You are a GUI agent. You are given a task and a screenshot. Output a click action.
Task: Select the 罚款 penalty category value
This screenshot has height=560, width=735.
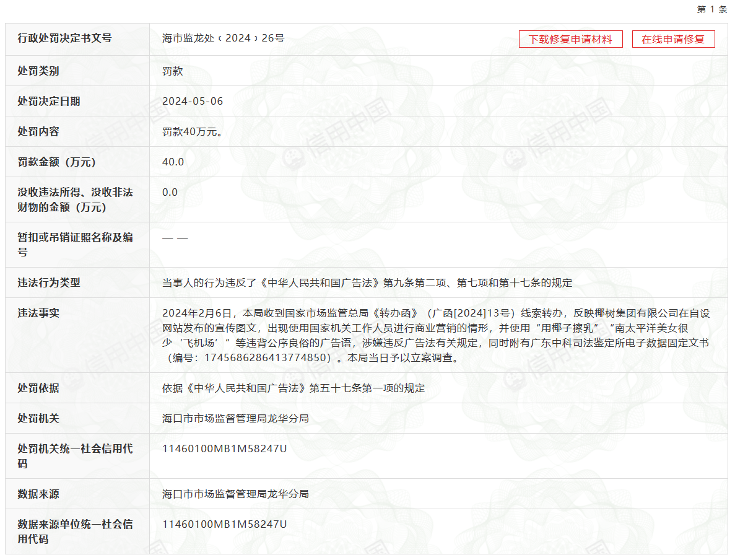(x=173, y=71)
